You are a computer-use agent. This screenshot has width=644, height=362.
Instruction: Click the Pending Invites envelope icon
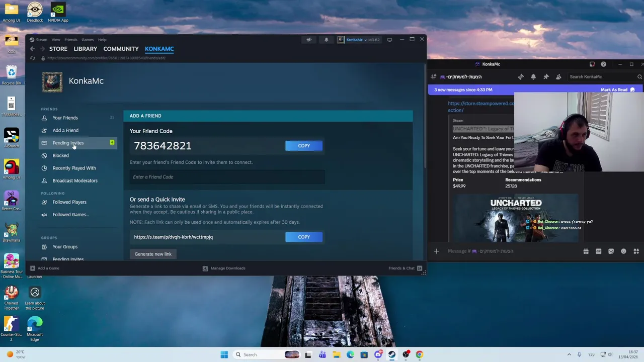(x=44, y=143)
